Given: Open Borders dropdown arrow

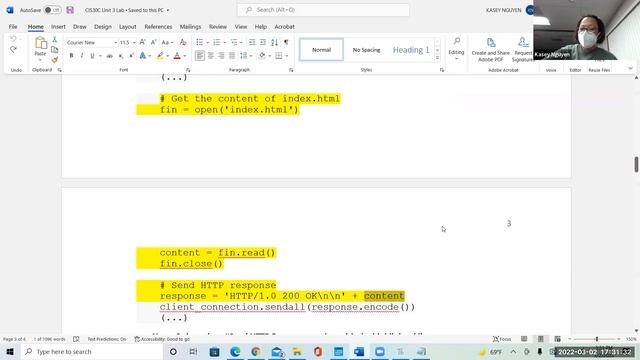Looking at the screenshot, I should tap(287, 56).
